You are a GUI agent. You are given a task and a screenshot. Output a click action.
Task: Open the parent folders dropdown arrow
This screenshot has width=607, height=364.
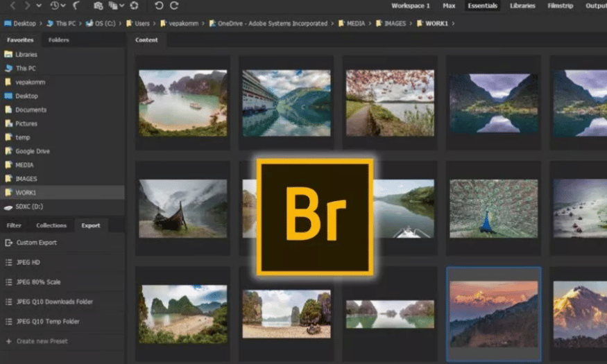(x=39, y=6)
